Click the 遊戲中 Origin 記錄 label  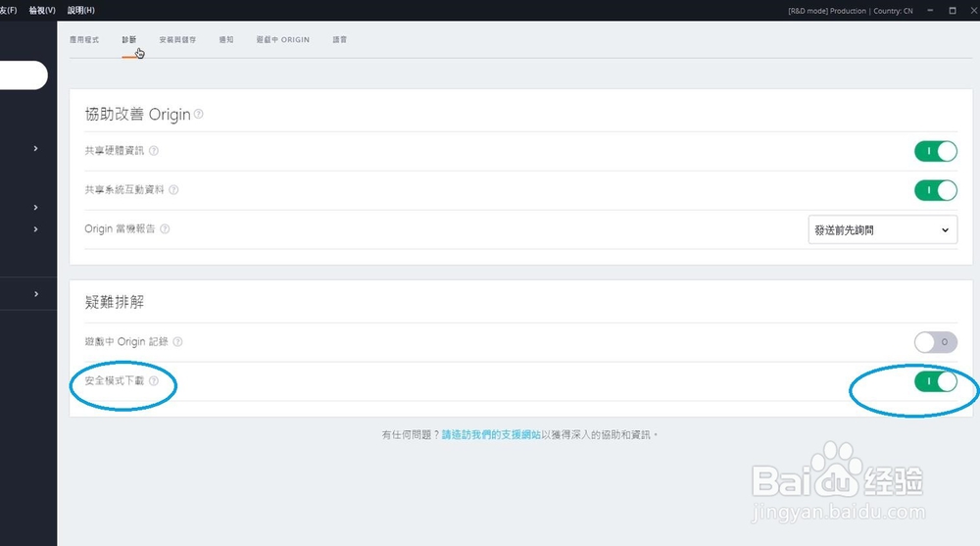(x=126, y=341)
